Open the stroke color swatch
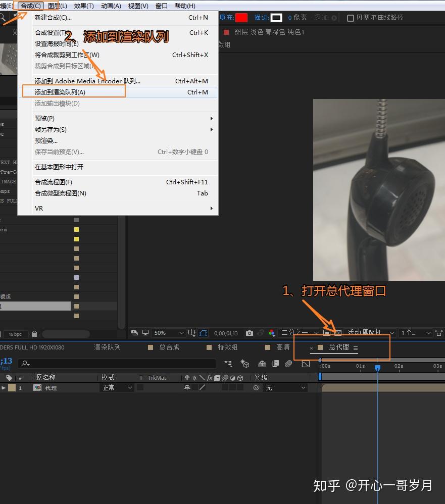Screen dimensions: 445x504 point(276,18)
